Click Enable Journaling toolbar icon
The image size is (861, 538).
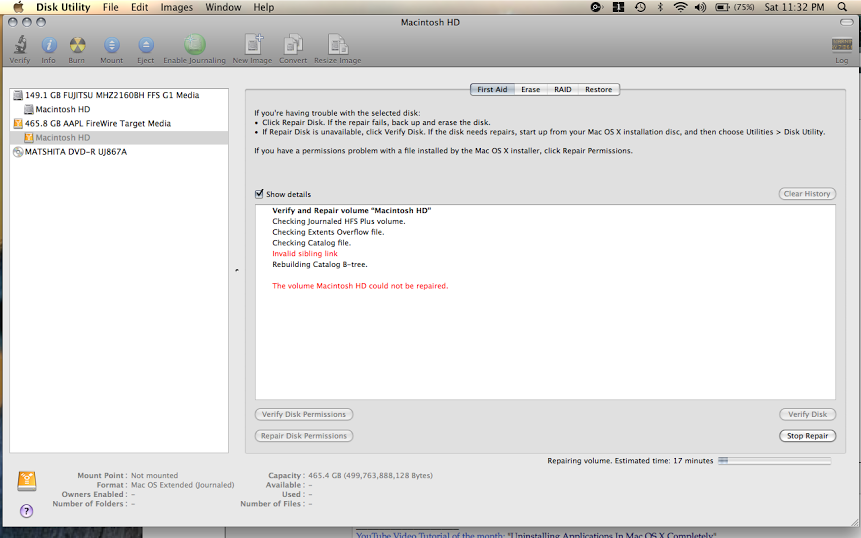(x=194, y=44)
